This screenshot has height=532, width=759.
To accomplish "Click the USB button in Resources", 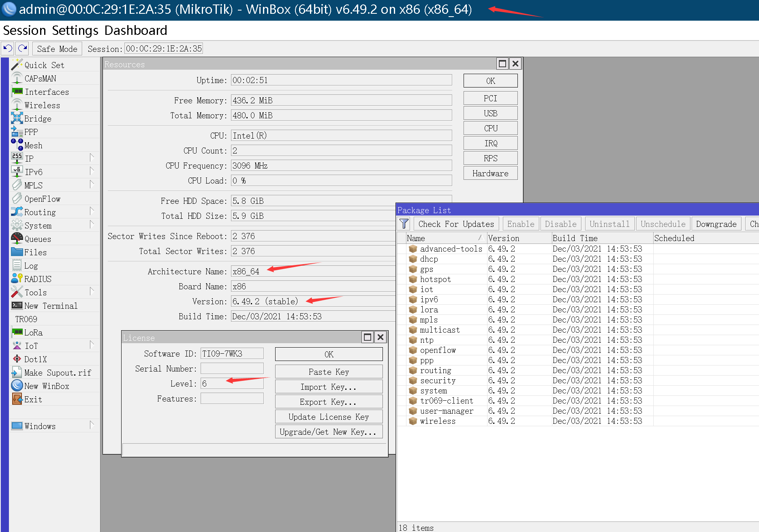I will coord(490,113).
